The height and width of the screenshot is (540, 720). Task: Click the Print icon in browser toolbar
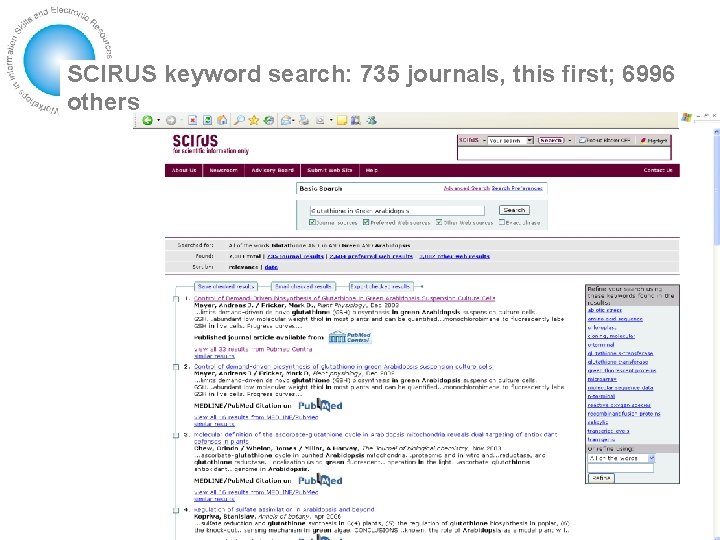coord(304,120)
